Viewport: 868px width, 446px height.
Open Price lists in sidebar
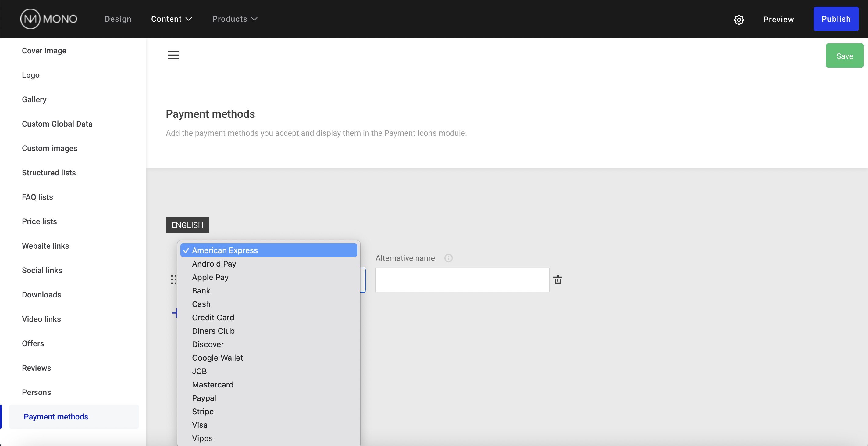pos(39,221)
